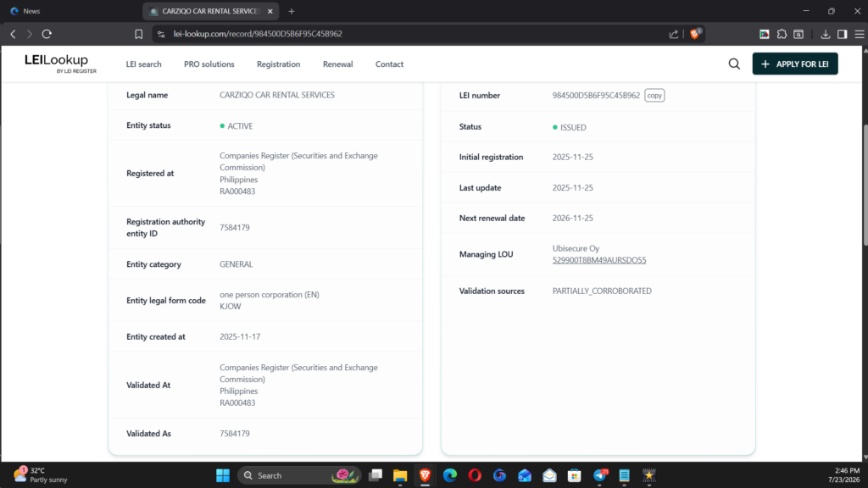Launch Opera from the taskbar
The image size is (868, 488).
(475, 475)
